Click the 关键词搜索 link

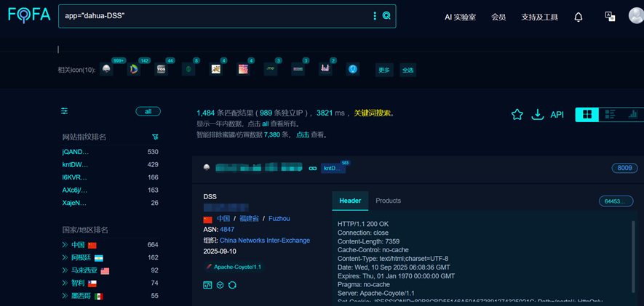372,113
